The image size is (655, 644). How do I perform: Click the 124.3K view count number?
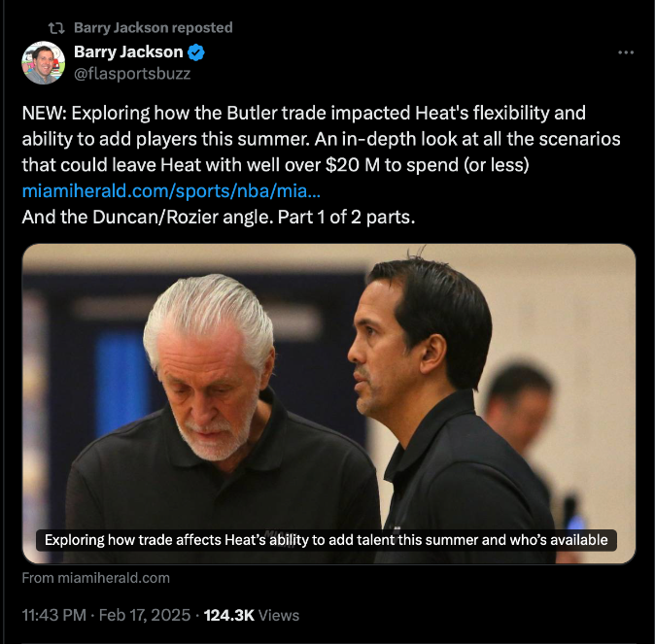tap(230, 615)
